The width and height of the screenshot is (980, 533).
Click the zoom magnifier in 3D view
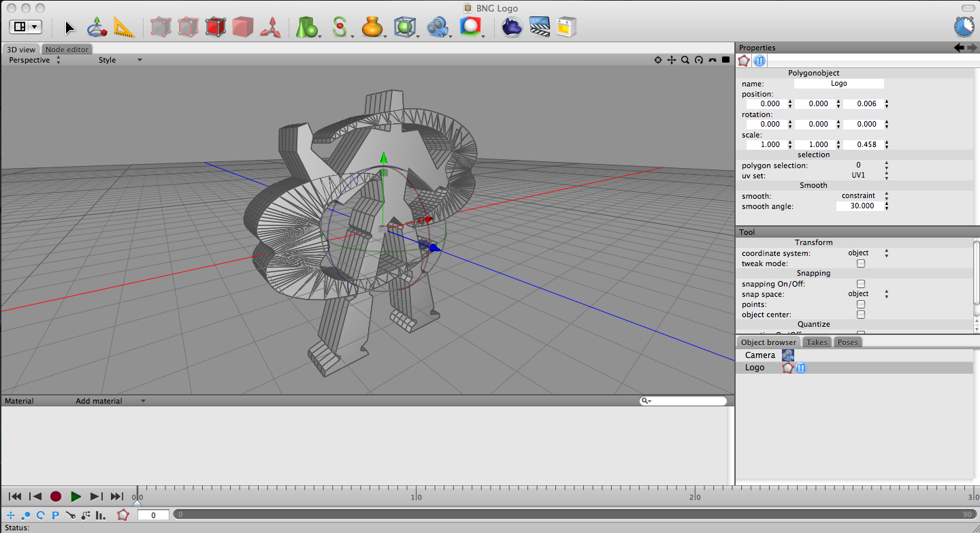click(x=685, y=60)
